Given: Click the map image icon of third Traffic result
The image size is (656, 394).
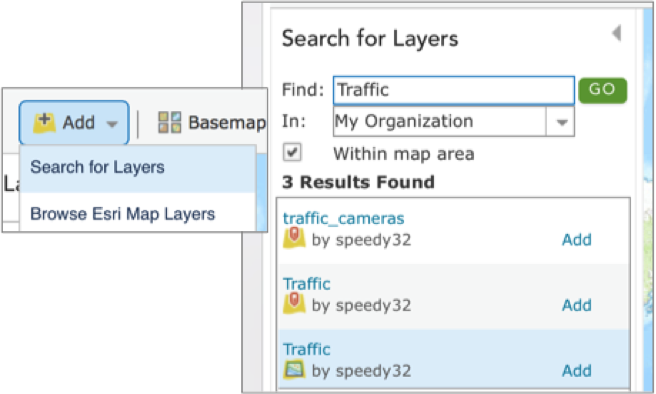Looking at the screenshot, I should coord(295,370).
